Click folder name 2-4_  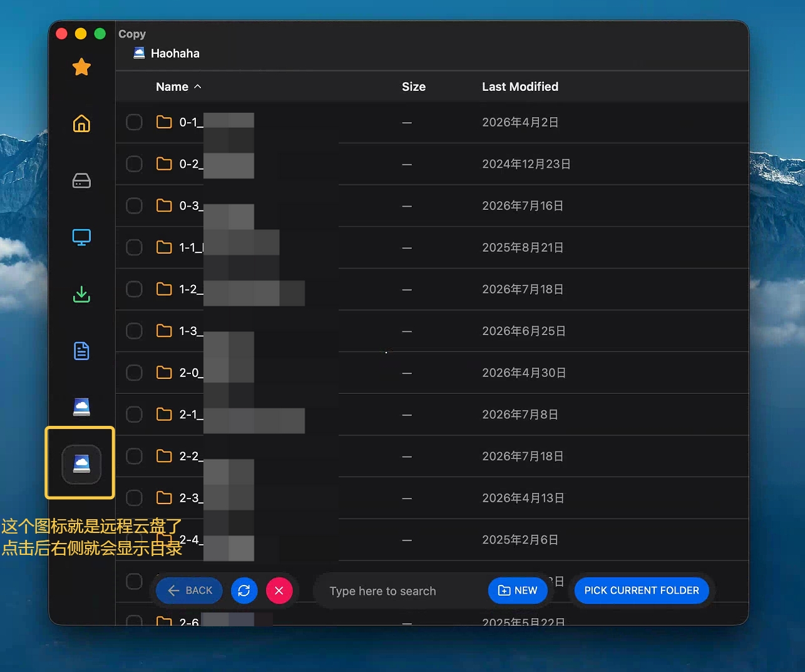pos(191,539)
